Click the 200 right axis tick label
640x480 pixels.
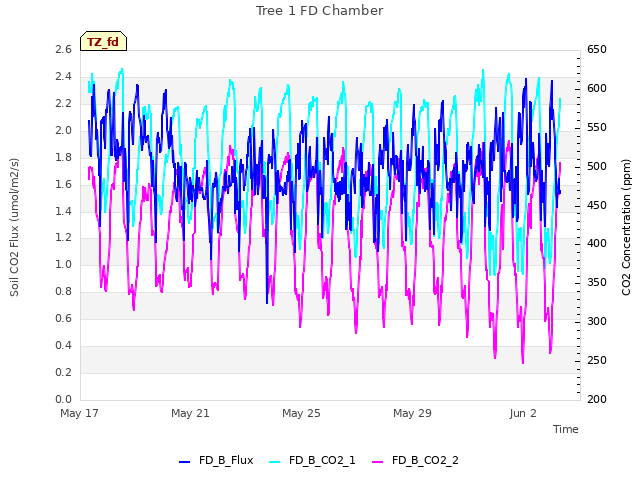tap(596, 399)
